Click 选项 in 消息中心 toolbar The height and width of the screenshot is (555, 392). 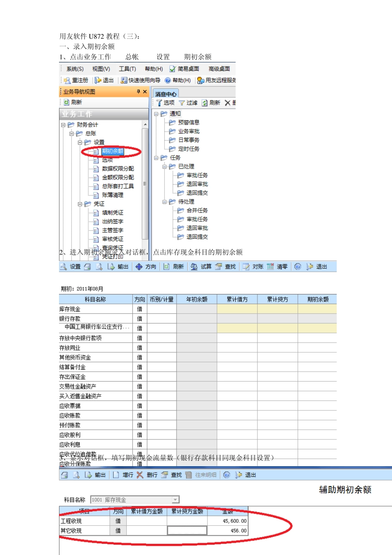click(165, 103)
